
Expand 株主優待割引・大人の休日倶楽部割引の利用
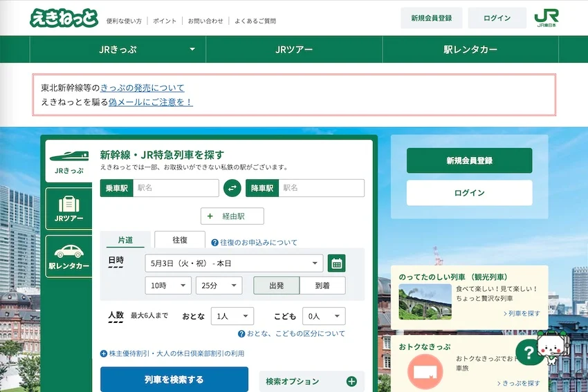coord(172,354)
